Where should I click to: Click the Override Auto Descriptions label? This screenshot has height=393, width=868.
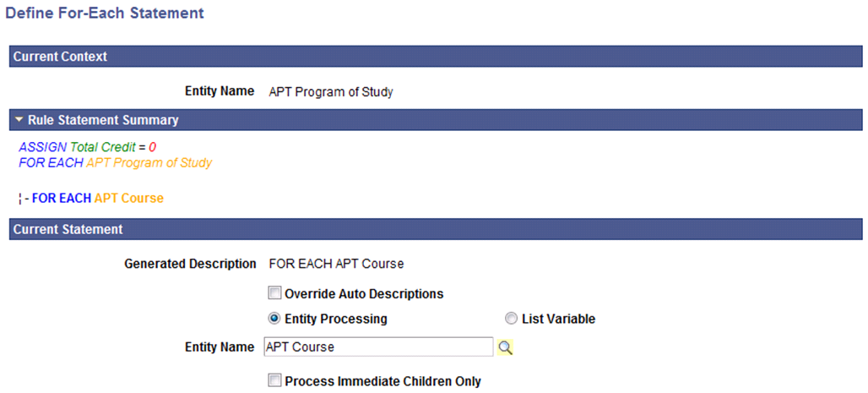[x=364, y=294]
